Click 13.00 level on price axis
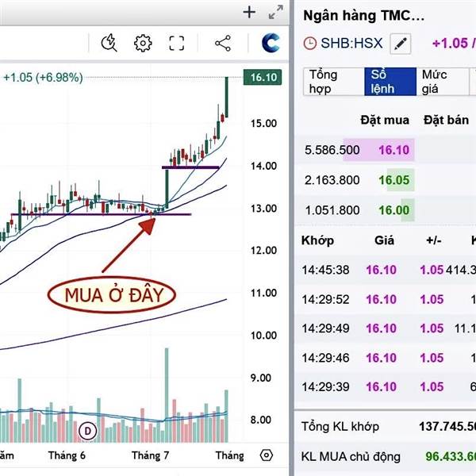Image resolution: width=476 pixels, height=476 pixels. point(263,209)
